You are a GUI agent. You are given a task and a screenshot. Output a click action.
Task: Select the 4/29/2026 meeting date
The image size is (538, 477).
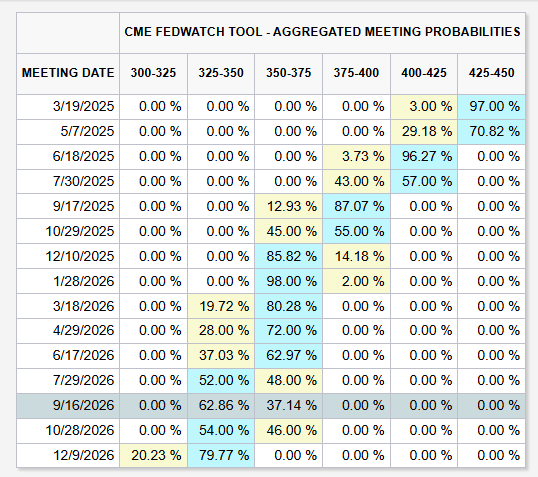pyautogui.click(x=68, y=331)
